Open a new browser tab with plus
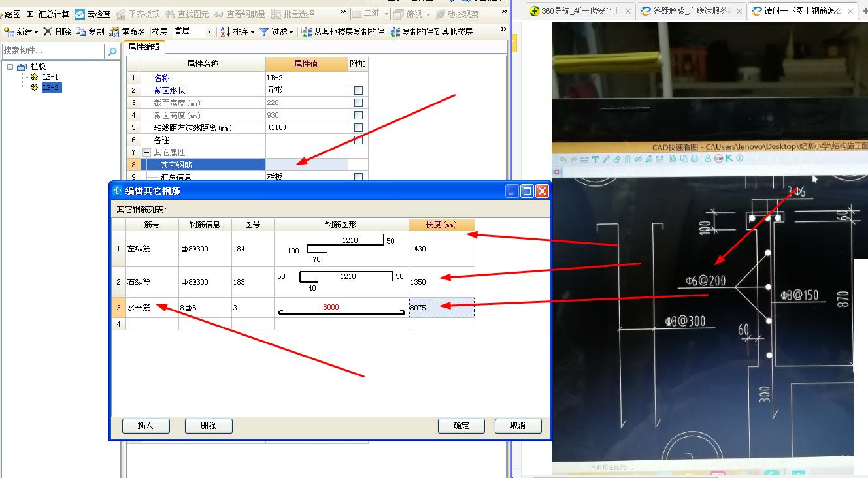Image resolution: width=868 pixels, height=478 pixels. point(863,11)
